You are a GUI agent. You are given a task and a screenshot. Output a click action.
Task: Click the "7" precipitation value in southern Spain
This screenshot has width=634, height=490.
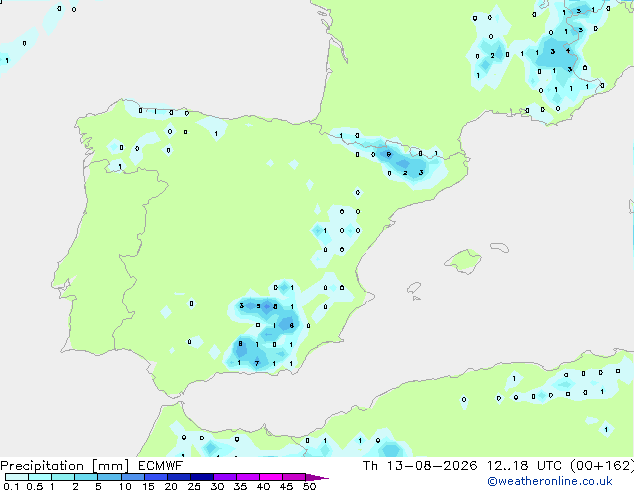[257, 363]
